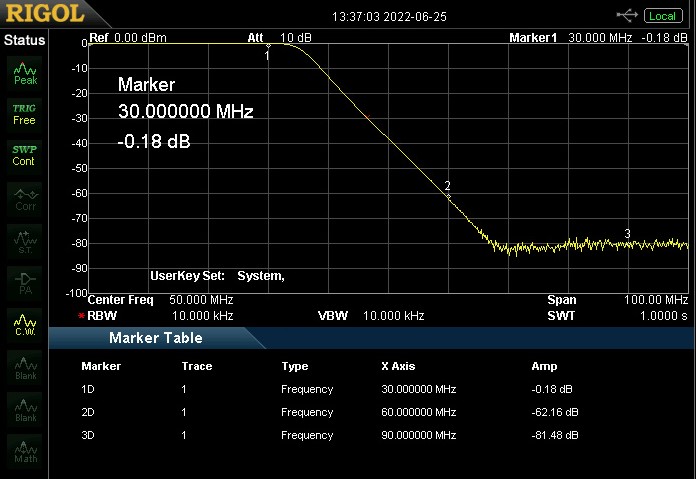Toggle the SWP Cont sweep mode
The height and width of the screenshot is (479, 696).
[x=24, y=156]
